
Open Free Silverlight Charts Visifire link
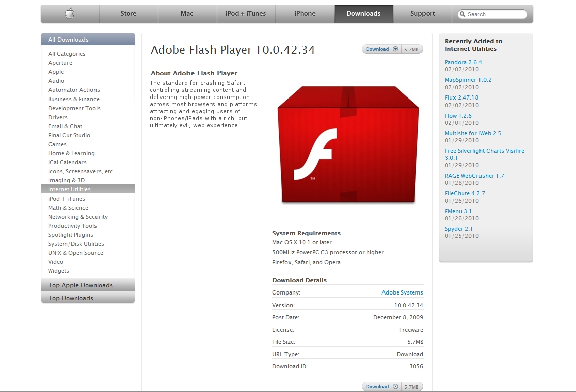click(485, 154)
